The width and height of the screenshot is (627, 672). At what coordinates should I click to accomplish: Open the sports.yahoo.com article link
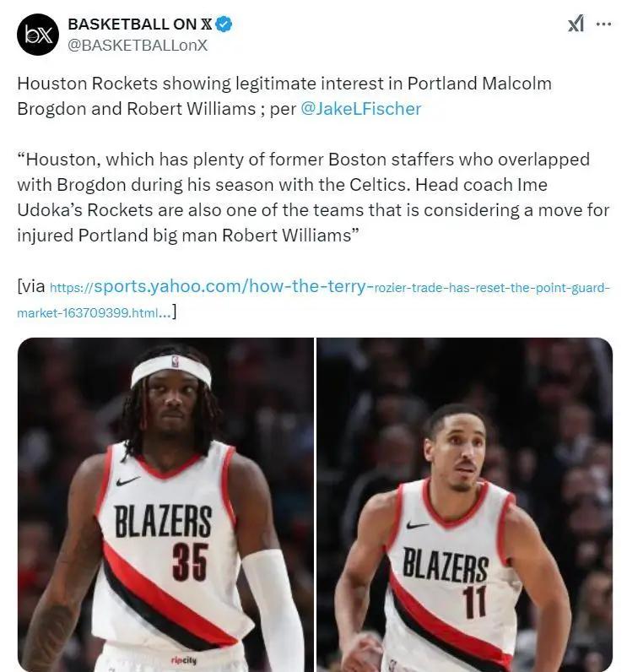pos(330,287)
